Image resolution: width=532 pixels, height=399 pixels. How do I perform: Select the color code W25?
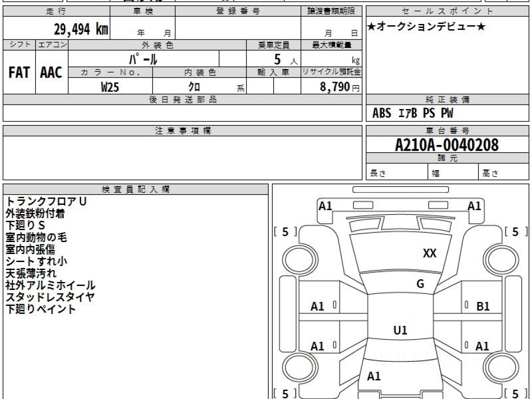(110, 87)
